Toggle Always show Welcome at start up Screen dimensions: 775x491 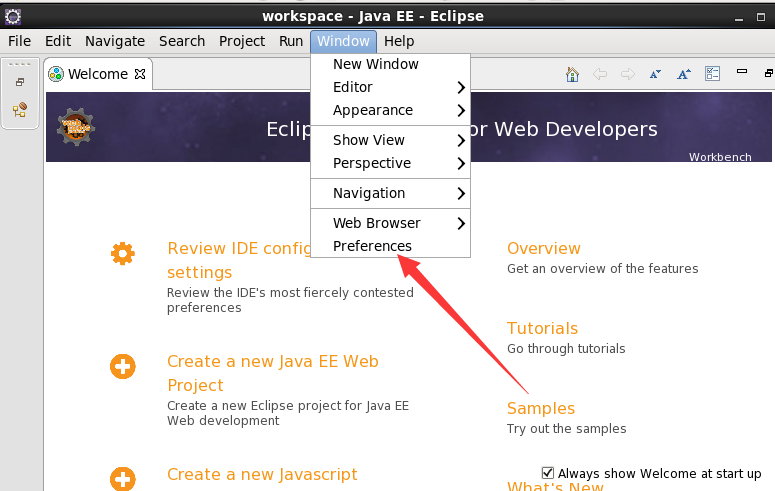point(548,473)
